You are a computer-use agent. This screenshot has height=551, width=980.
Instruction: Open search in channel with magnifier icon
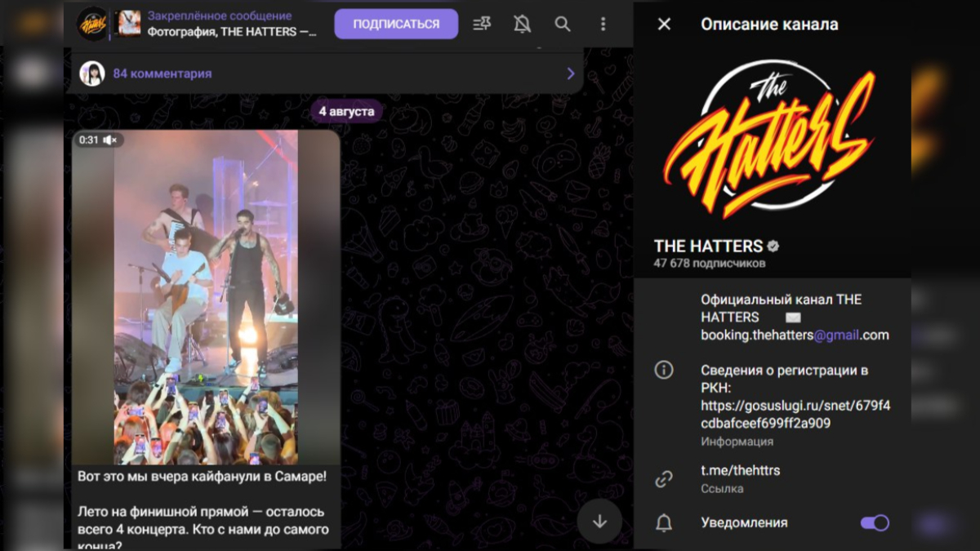[563, 24]
